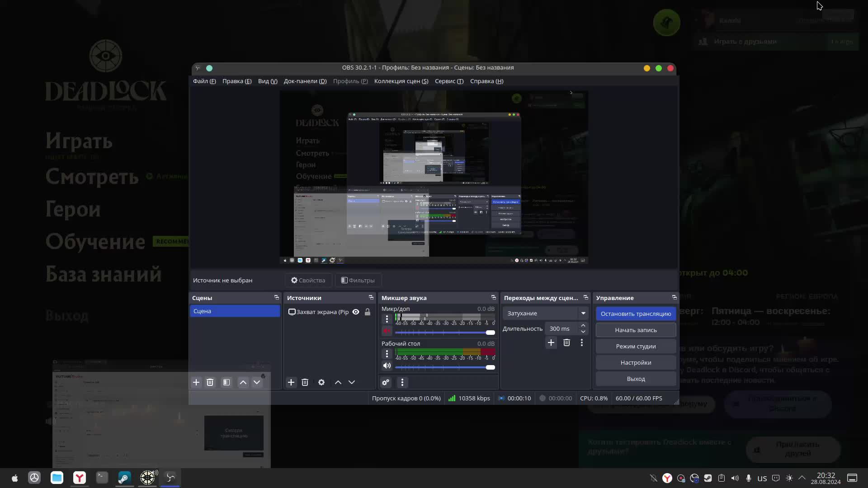Expand hidden system tray icons arrow

pyautogui.click(x=802, y=478)
